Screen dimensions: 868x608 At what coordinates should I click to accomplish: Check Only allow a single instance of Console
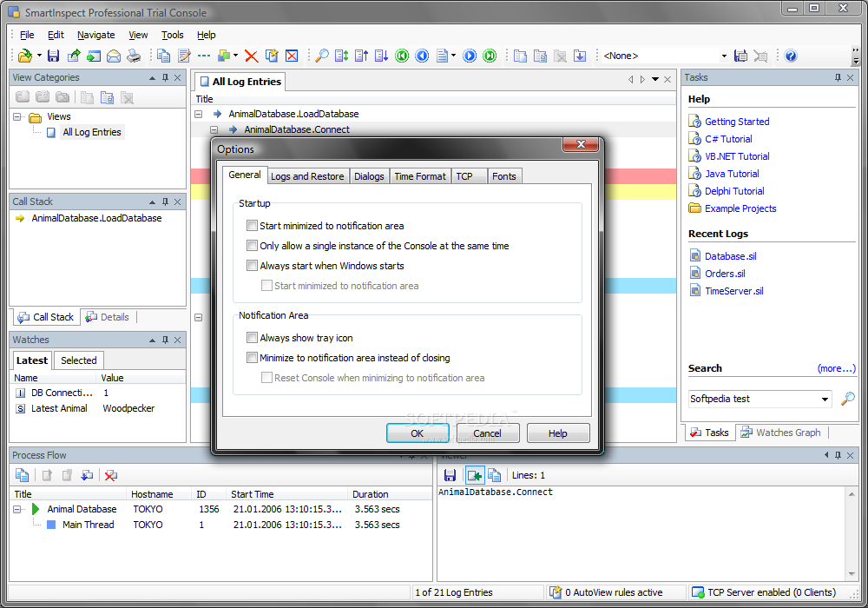pyautogui.click(x=252, y=245)
